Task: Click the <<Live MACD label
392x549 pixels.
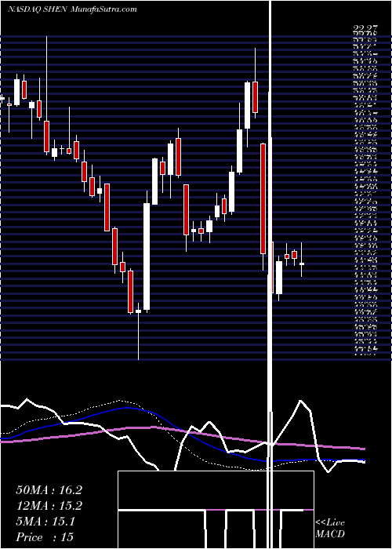Action: tap(330, 529)
